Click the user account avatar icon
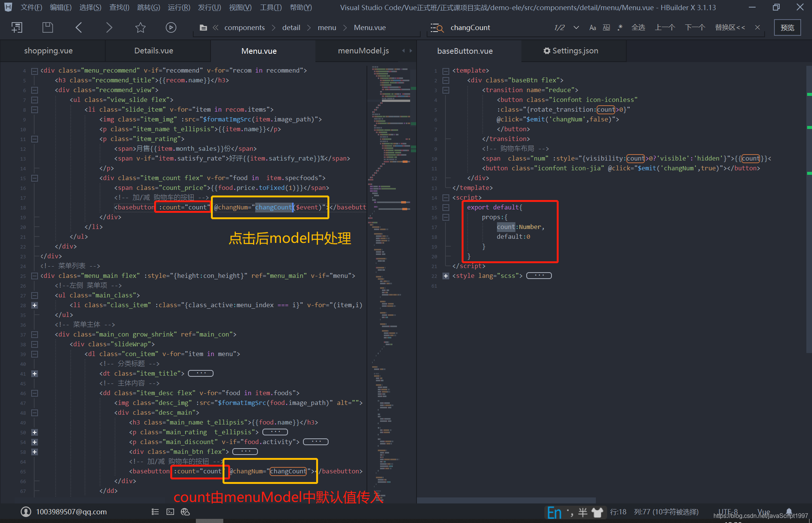Viewport: 812px width, 523px height. point(26,511)
